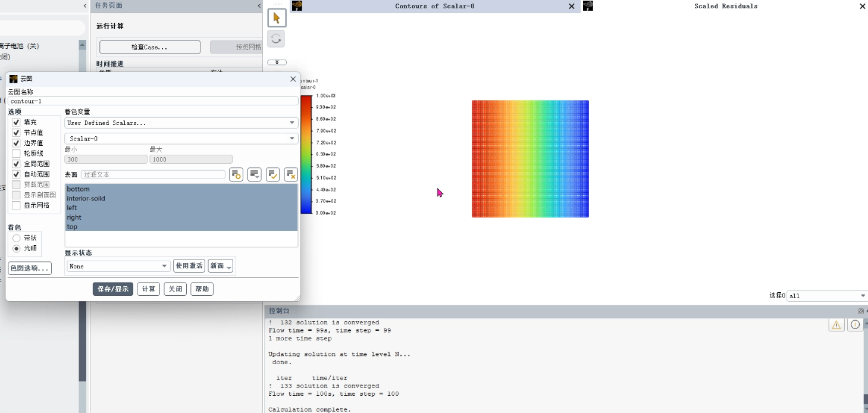Click the contour name field contour-1

(x=153, y=101)
